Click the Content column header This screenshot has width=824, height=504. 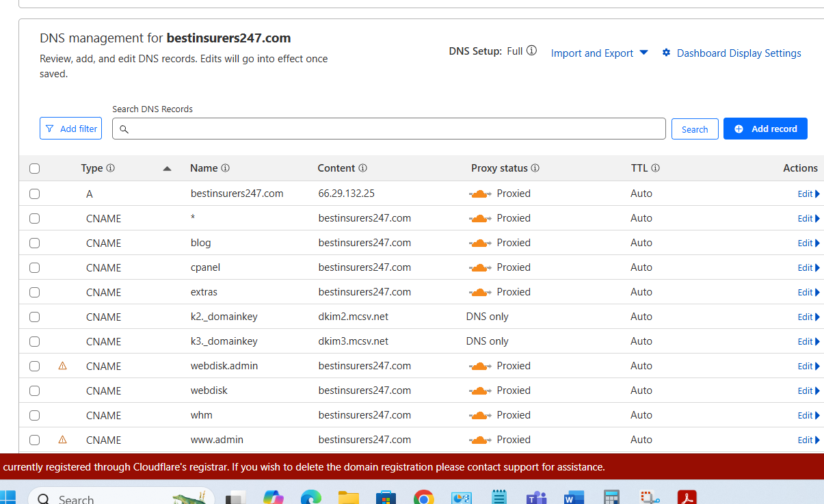point(336,168)
